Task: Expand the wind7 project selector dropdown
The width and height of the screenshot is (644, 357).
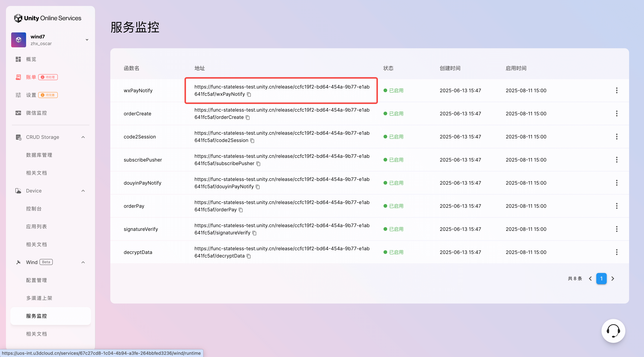Action: pyautogui.click(x=87, y=40)
